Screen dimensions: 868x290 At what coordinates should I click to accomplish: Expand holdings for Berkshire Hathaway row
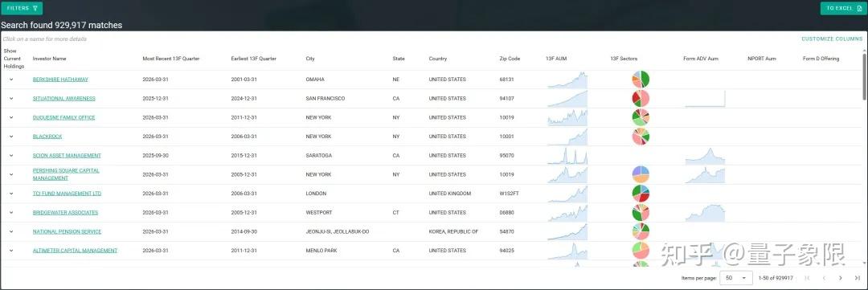11,80
